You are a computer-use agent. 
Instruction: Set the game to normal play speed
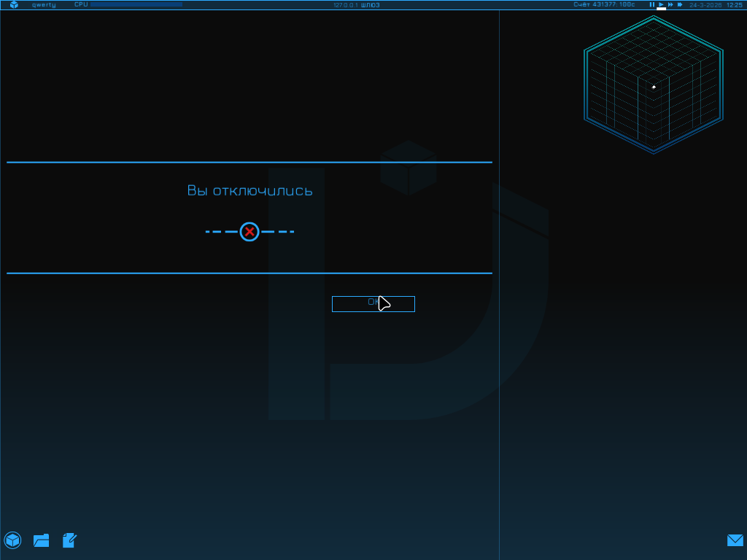pos(662,5)
